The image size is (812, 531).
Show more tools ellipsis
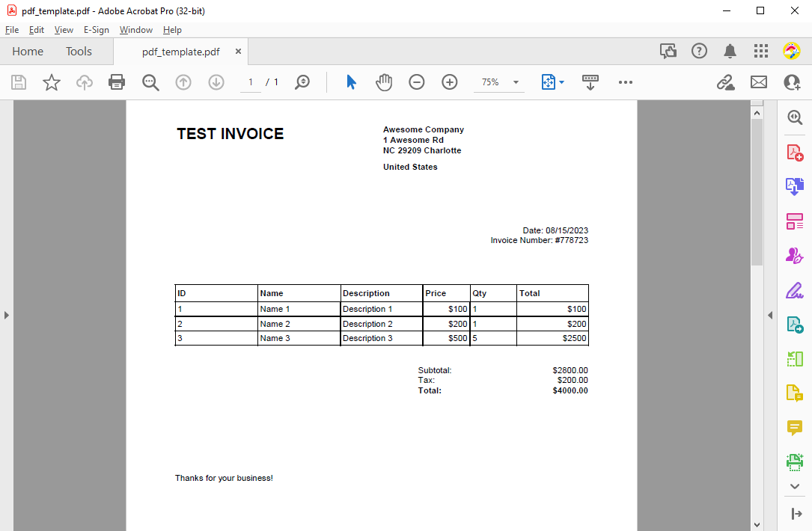[626, 82]
